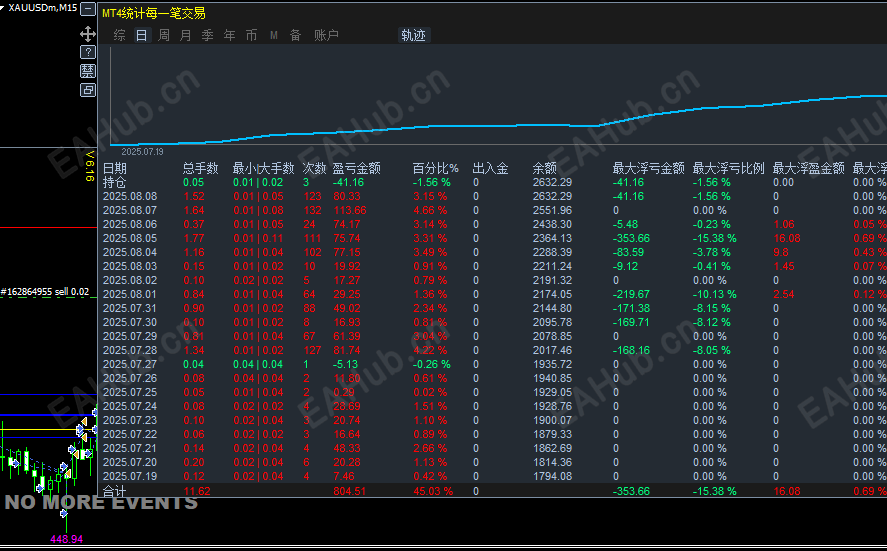This screenshot has width=887, height=551.
Task: Click balance value 1794.08
Action: pyautogui.click(x=552, y=476)
